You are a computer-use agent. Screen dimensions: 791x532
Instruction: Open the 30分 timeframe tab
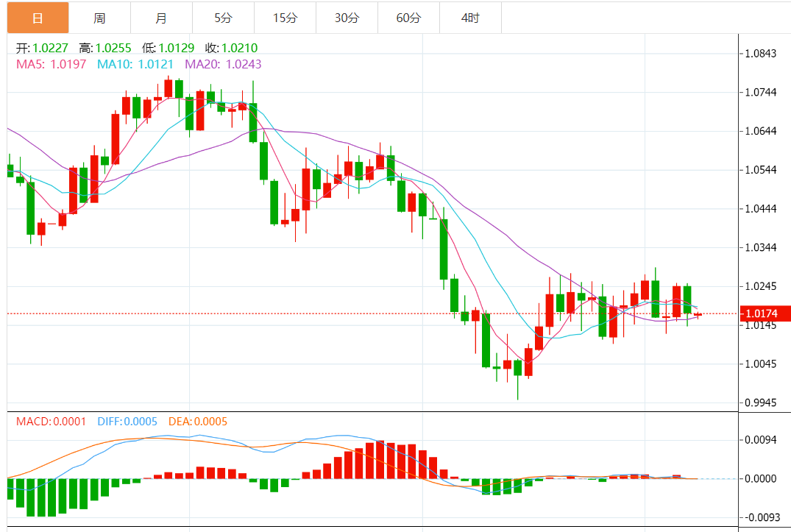pos(347,18)
